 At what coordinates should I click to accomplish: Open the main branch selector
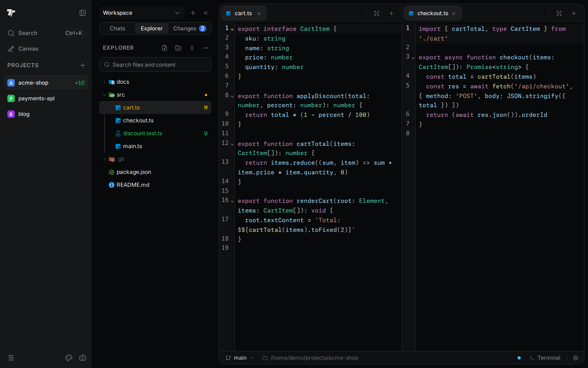point(240,358)
